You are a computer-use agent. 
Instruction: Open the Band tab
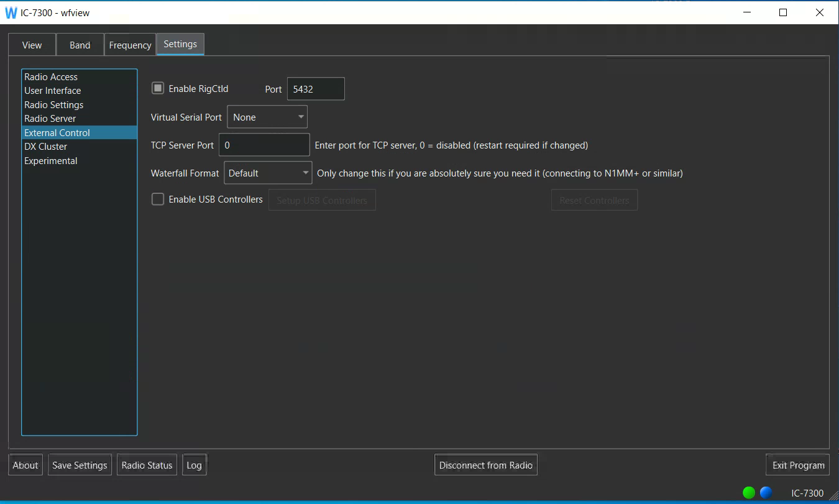[80, 45]
